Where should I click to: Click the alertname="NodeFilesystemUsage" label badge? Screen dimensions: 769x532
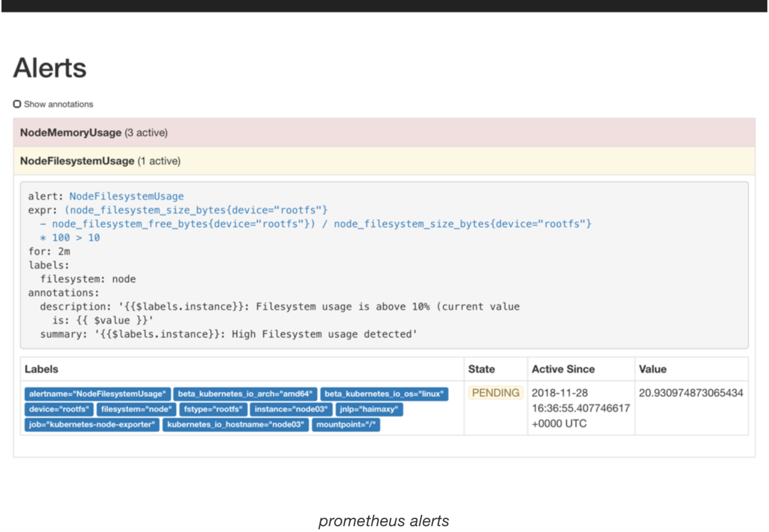97,394
